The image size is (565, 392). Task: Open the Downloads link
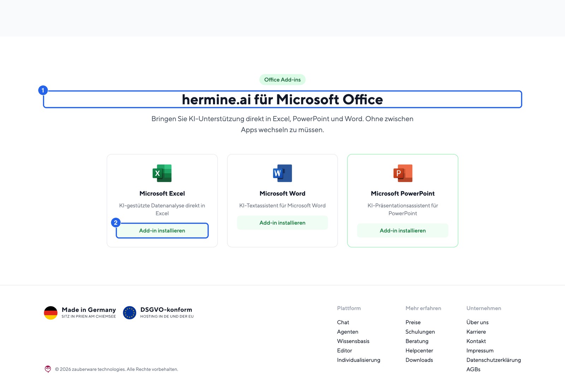(x=419, y=360)
